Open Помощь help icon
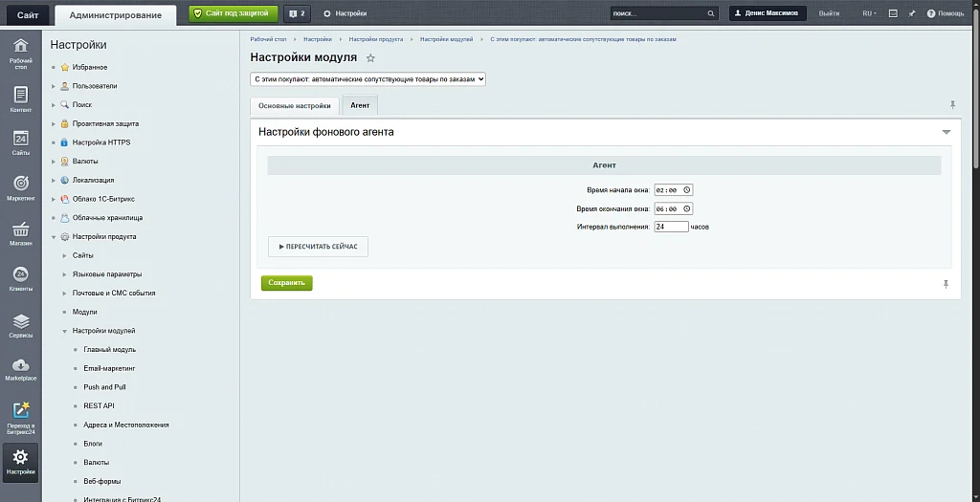 945,13
